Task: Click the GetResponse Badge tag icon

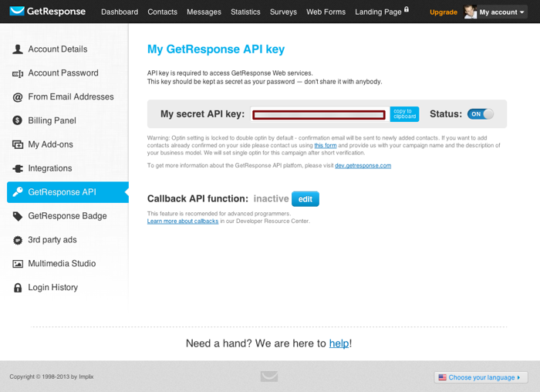Action: click(x=18, y=216)
